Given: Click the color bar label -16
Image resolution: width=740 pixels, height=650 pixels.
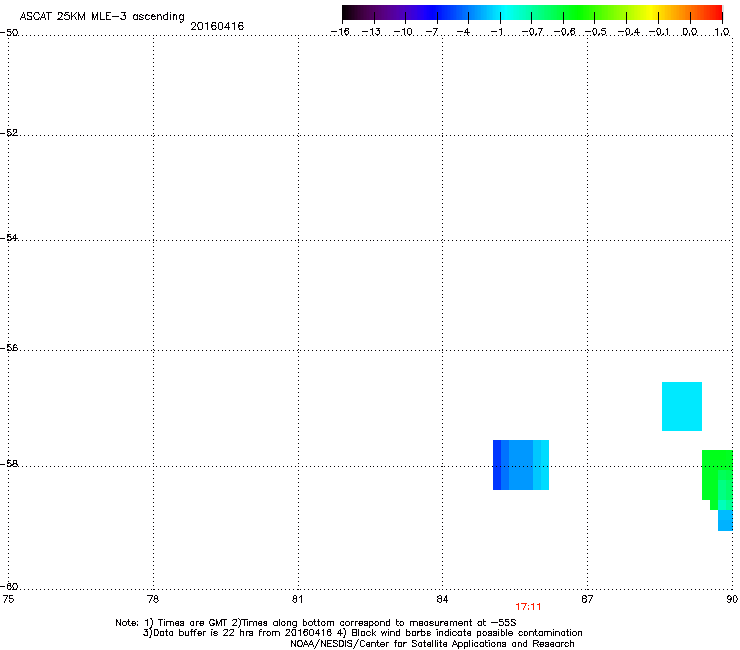Looking at the screenshot, I should coord(340,32).
